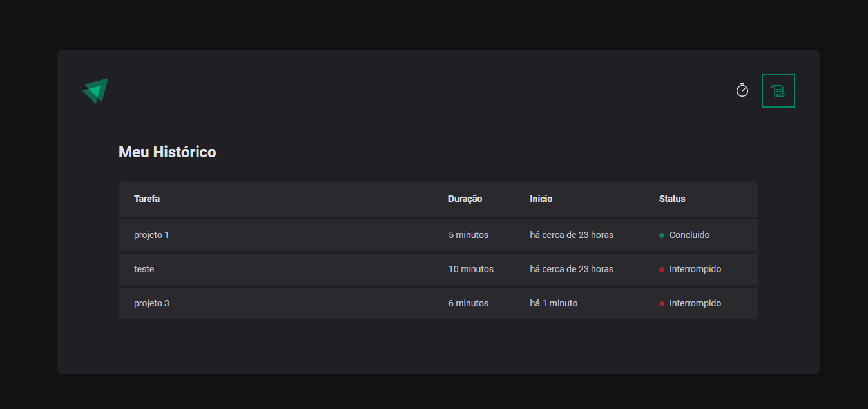Select the 'projeto 1' task cell
Viewport: 868px width, 409px height.
151,235
